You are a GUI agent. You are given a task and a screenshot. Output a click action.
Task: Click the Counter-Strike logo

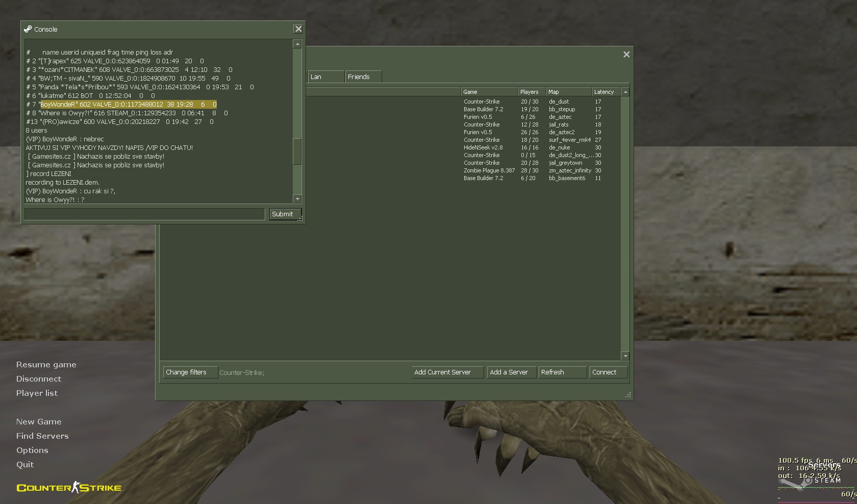click(69, 488)
